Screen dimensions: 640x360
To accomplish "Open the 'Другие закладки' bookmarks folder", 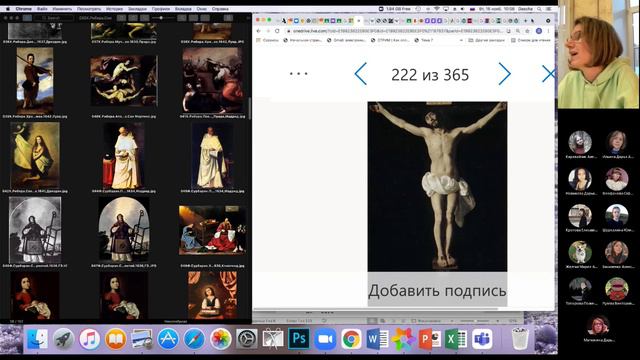I will tap(486, 40).
